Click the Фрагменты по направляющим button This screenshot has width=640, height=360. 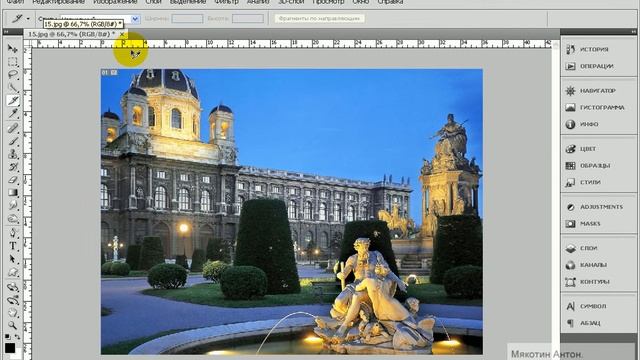[320, 18]
